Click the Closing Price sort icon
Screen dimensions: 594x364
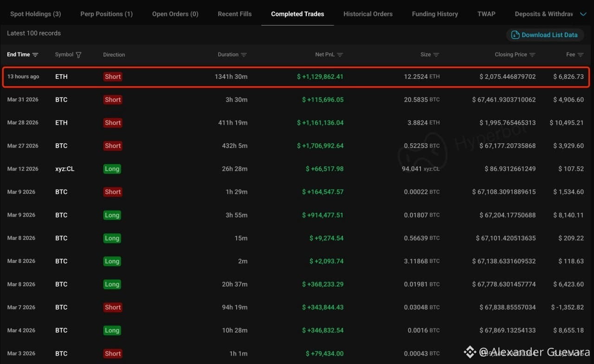coord(532,55)
